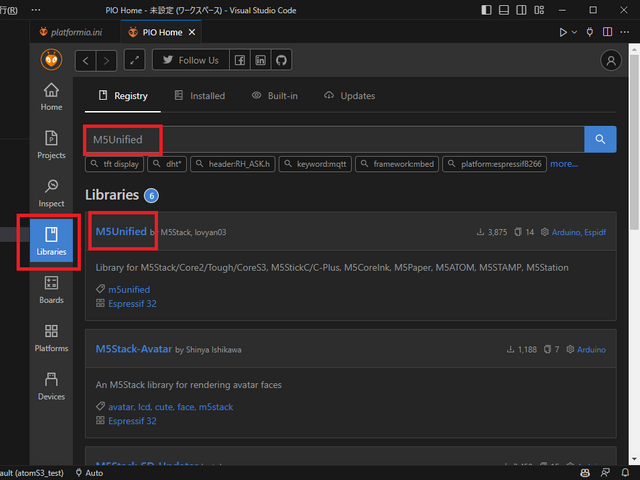This screenshot has width=640, height=480.
Task: Toggle the secondary side bar layout icon
Action: click(521, 10)
